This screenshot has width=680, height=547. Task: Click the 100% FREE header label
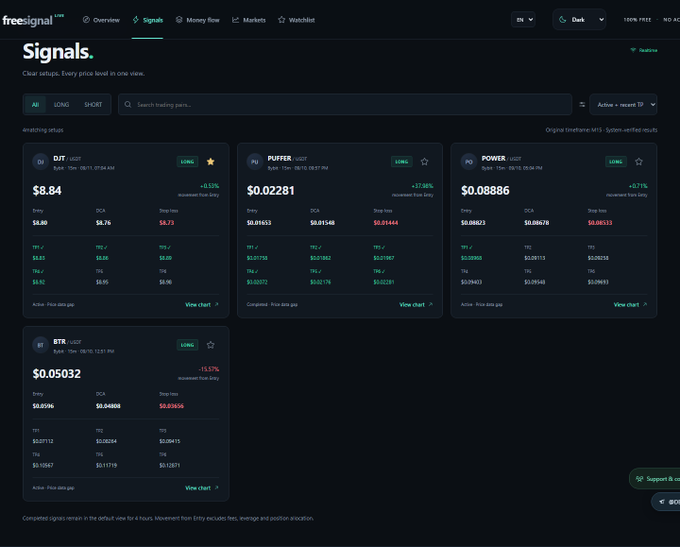click(x=637, y=20)
